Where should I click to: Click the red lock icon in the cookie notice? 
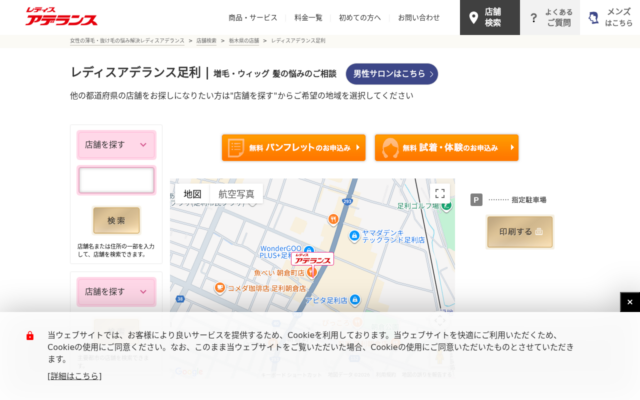pos(30,336)
